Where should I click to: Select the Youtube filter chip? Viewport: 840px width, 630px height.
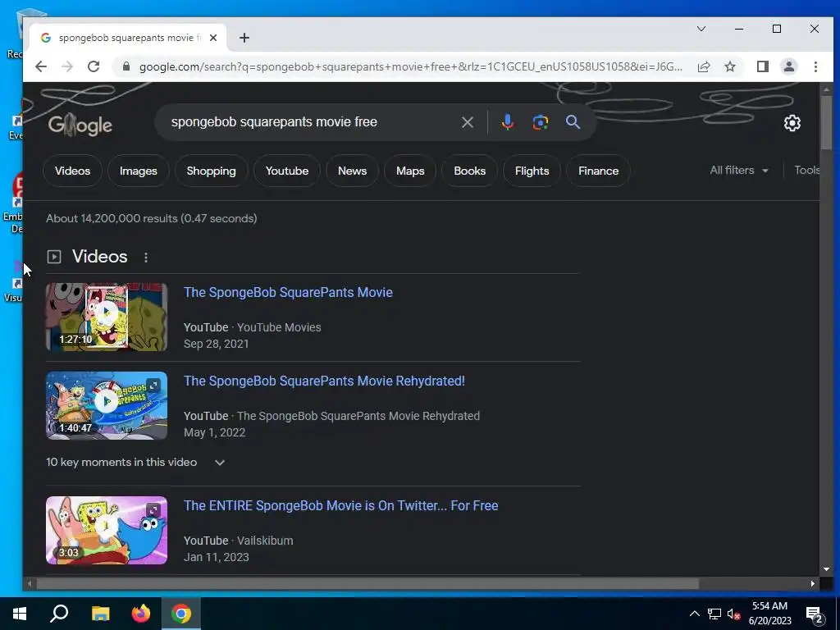[286, 171]
